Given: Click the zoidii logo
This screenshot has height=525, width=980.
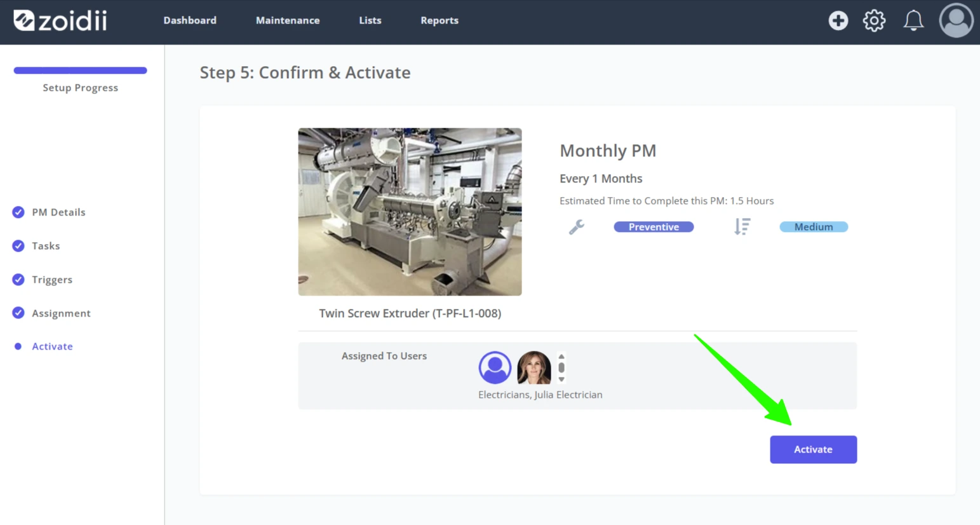Looking at the screenshot, I should (x=60, y=20).
